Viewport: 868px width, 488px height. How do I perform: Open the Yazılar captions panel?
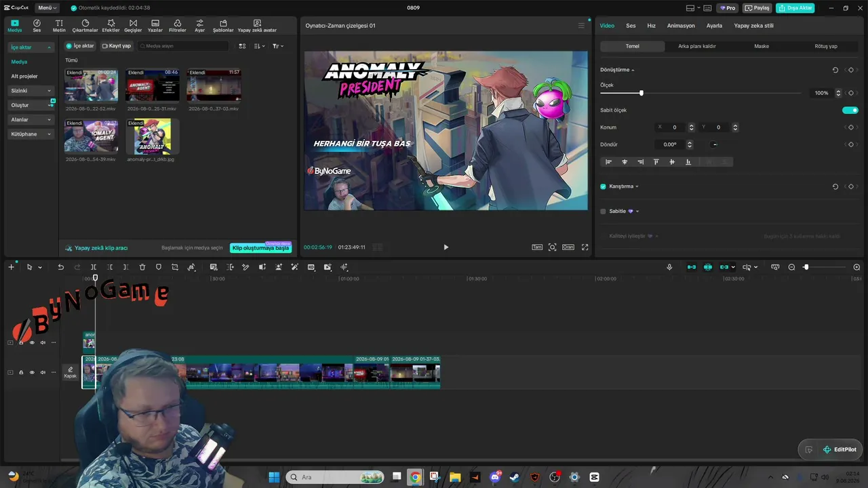pos(155,26)
